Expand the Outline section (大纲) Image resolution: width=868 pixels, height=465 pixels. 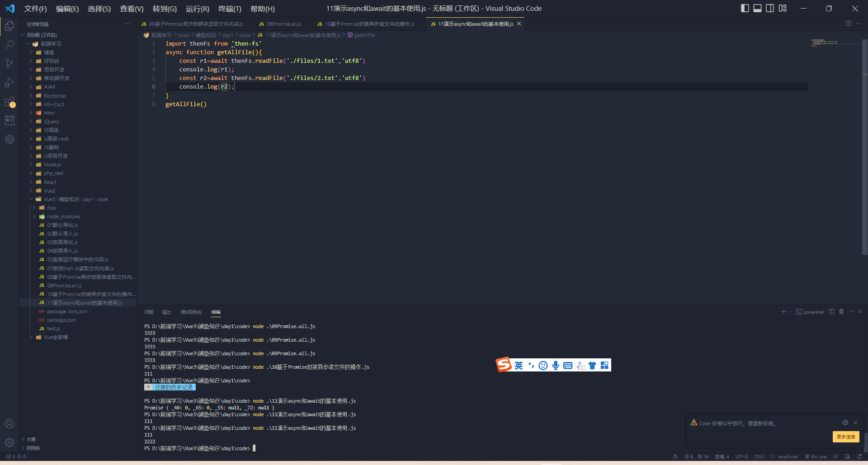pyautogui.click(x=31, y=439)
